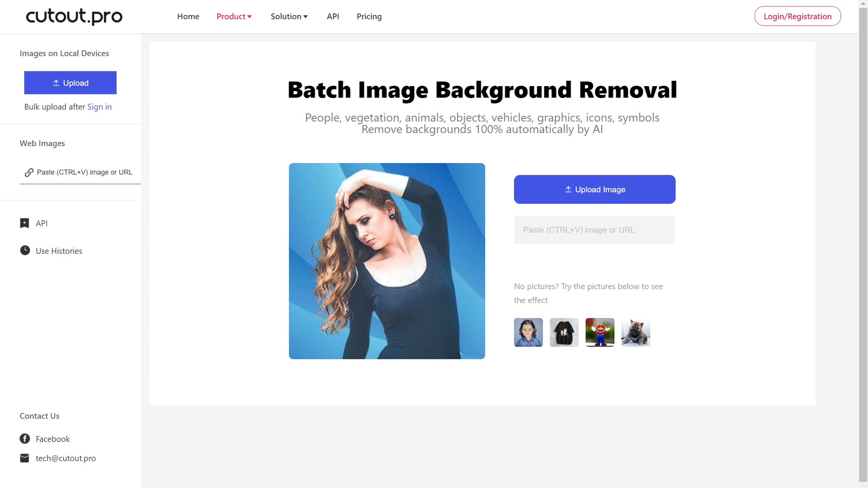Select the hoodie sample thumbnail
The height and width of the screenshot is (488, 868).
[565, 333]
